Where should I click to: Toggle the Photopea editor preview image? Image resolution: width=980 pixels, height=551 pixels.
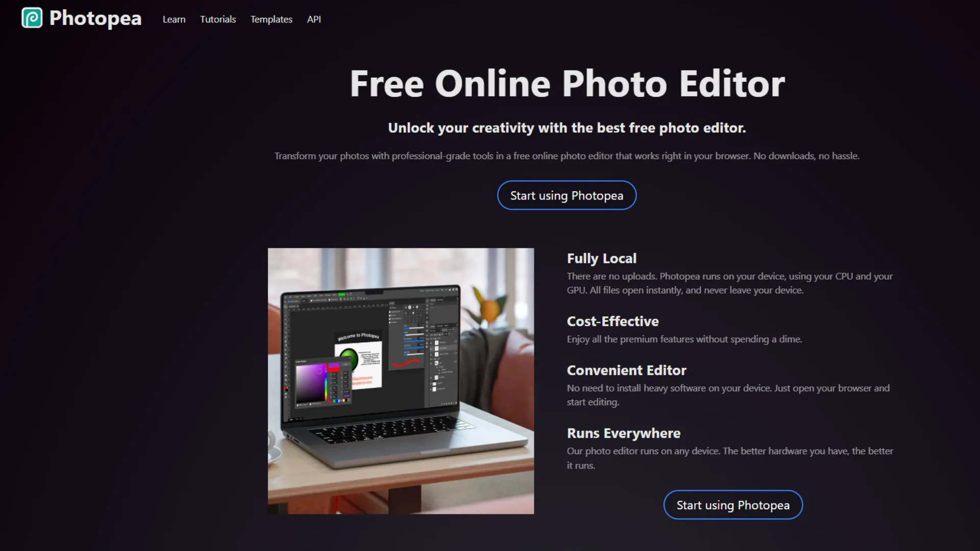pyautogui.click(x=401, y=381)
